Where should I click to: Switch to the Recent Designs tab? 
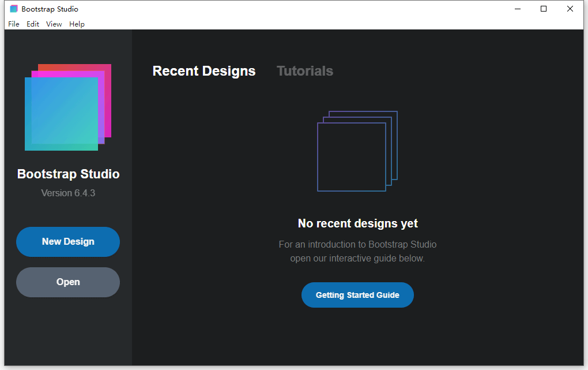pyautogui.click(x=204, y=71)
